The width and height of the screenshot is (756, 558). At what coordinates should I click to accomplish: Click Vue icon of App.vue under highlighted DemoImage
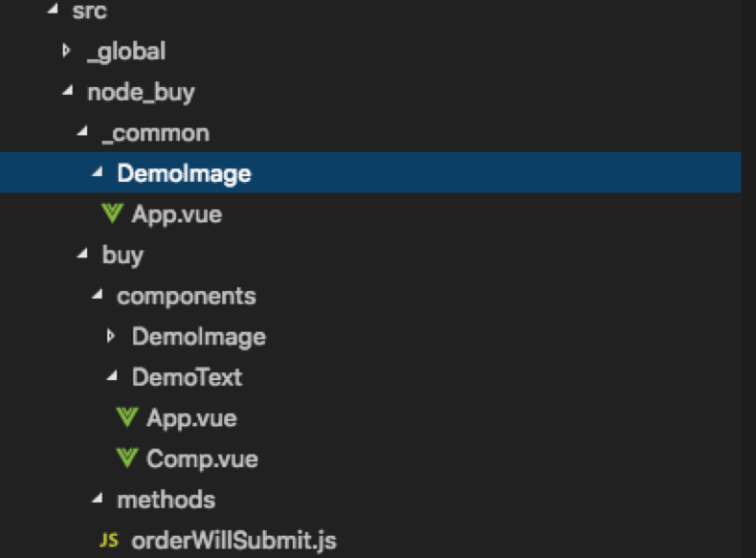(112, 213)
